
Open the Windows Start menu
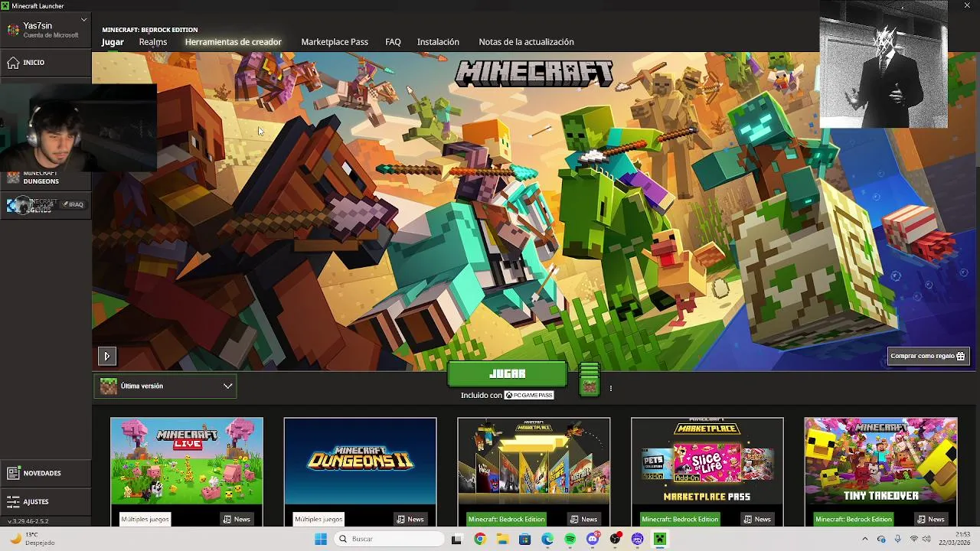321,539
